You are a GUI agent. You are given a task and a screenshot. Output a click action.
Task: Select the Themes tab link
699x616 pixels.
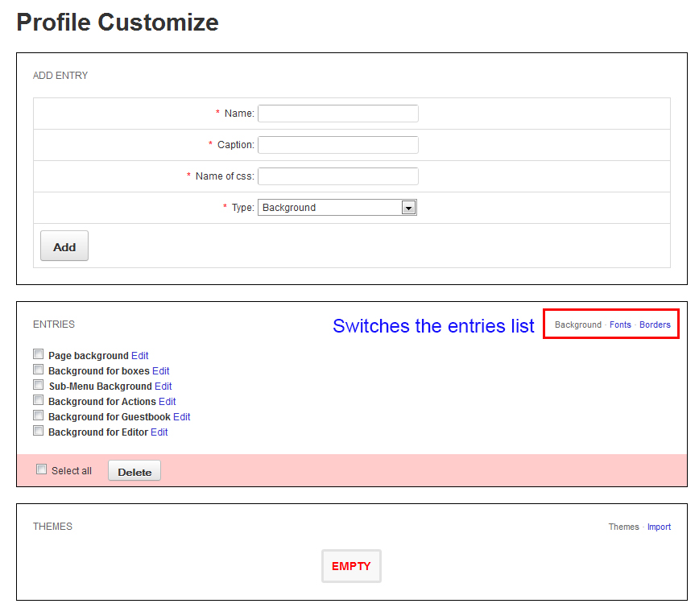tap(623, 527)
